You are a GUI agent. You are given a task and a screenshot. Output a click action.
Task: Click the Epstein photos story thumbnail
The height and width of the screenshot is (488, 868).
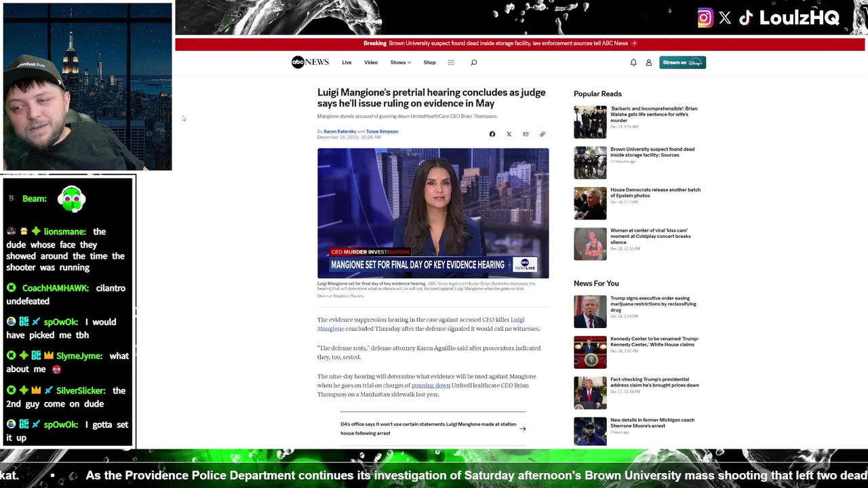pos(590,203)
